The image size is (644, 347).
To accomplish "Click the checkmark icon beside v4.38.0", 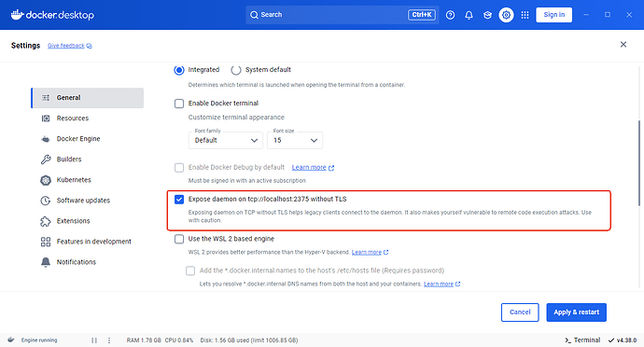I will [611, 340].
